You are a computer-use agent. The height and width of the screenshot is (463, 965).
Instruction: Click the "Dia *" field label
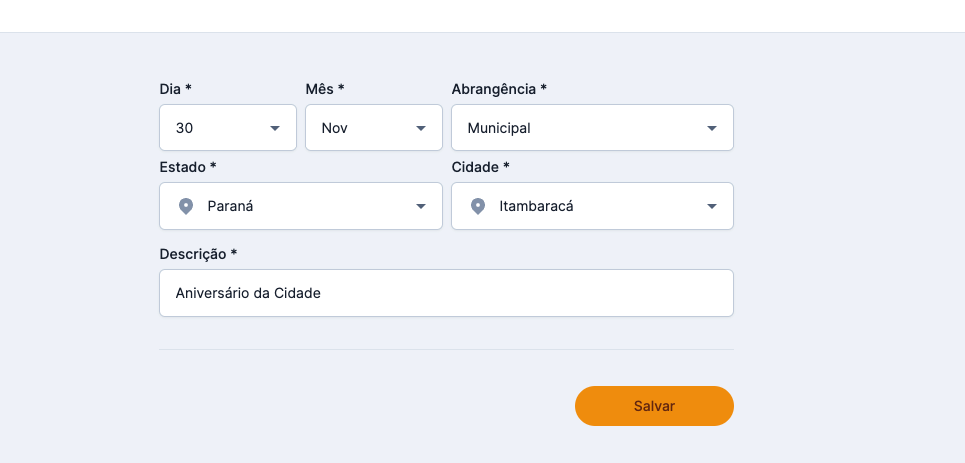(x=175, y=89)
